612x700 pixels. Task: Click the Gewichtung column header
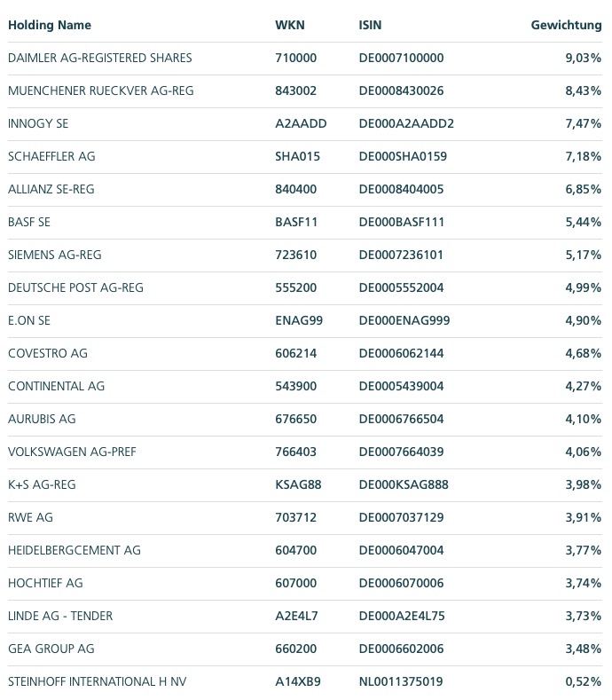coord(566,25)
